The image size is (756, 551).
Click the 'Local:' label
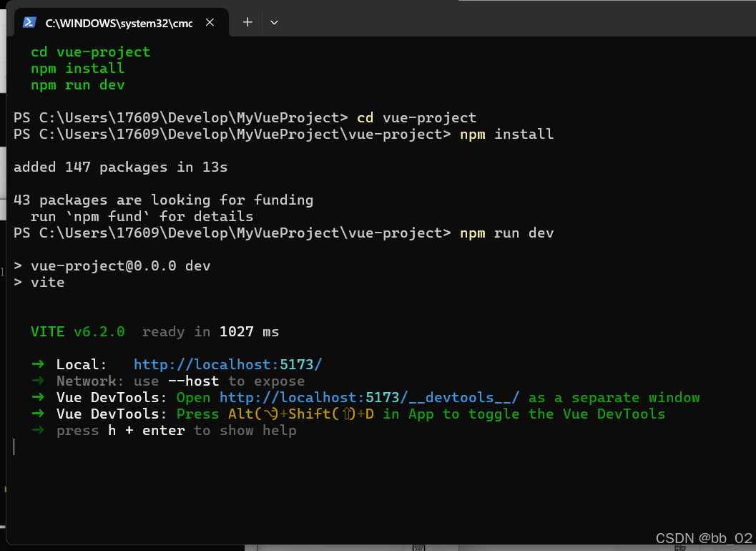[81, 364]
